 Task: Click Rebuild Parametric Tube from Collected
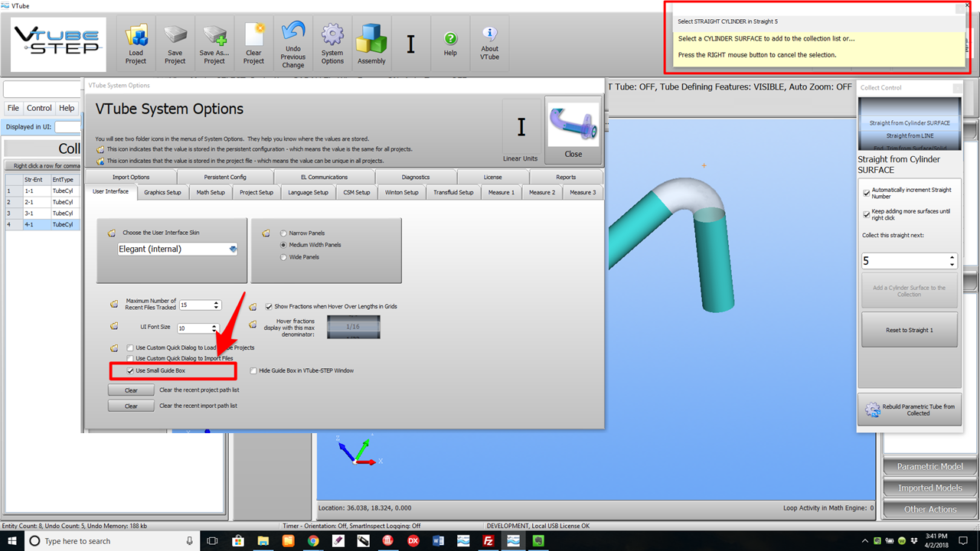coord(910,410)
